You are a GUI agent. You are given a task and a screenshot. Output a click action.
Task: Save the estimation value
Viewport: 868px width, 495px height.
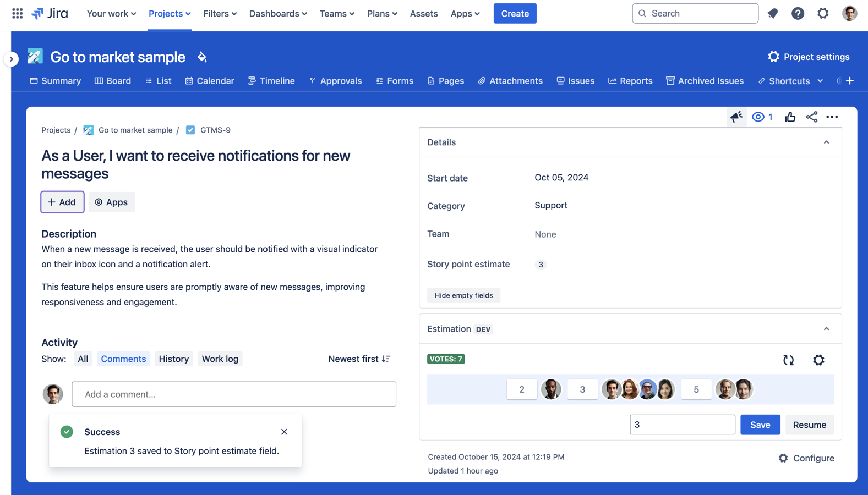point(760,425)
